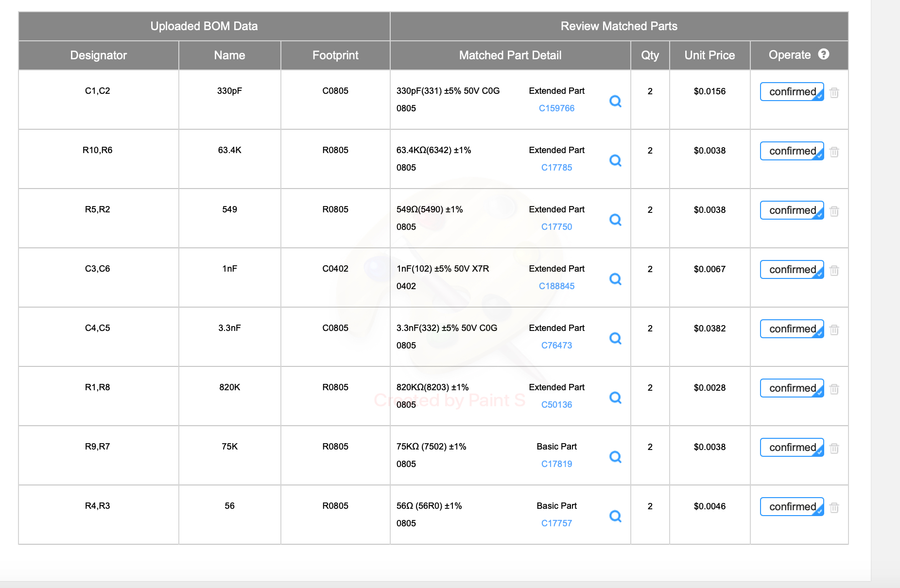This screenshot has height=588, width=900.
Task: Click the search icon for 330pF capacitor row
Action: coord(615,101)
